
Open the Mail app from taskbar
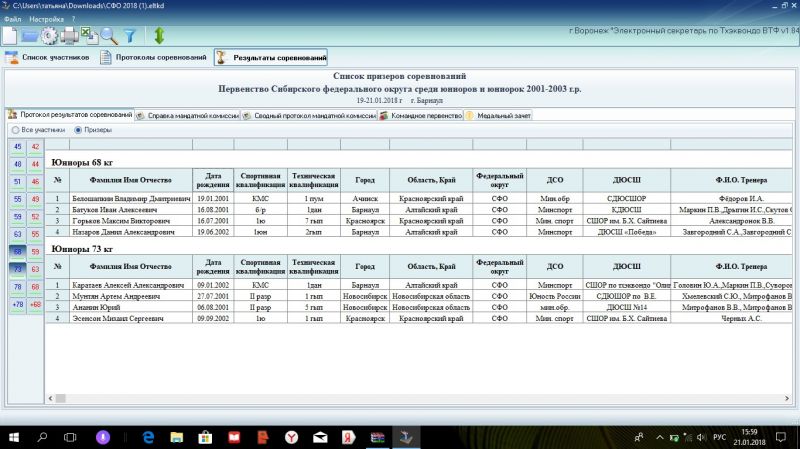click(x=320, y=437)
